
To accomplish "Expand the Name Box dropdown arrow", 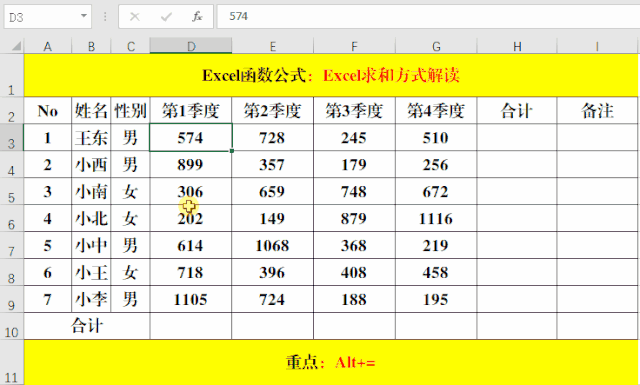I will [x=84, y=16].
